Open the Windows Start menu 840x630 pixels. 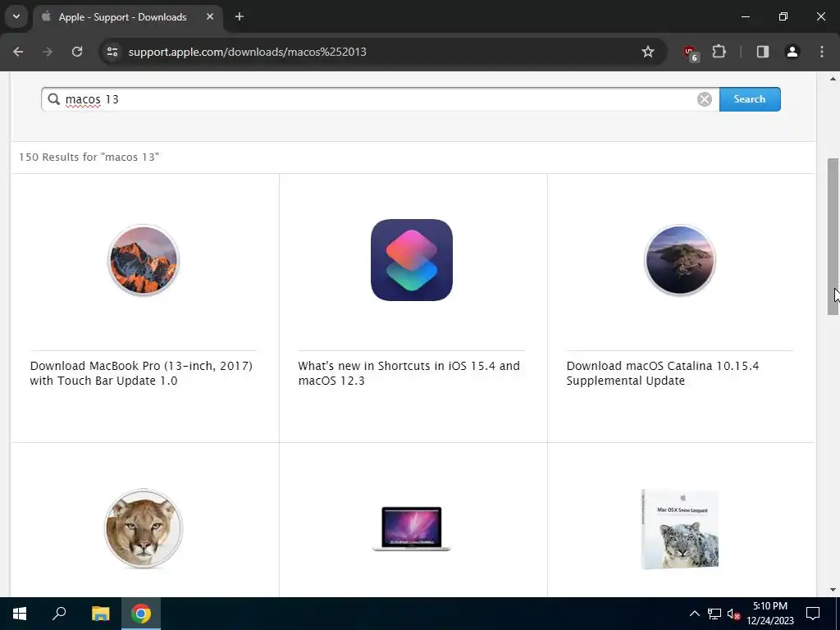(20, 614)
